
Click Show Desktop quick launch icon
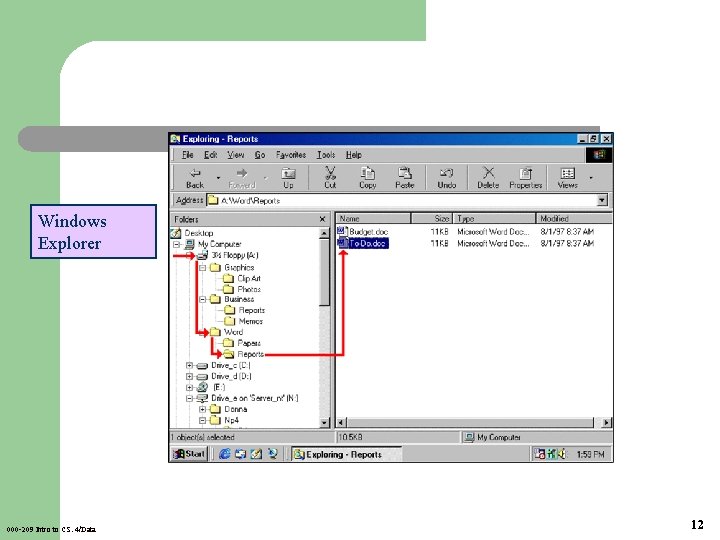pos(256,454)
